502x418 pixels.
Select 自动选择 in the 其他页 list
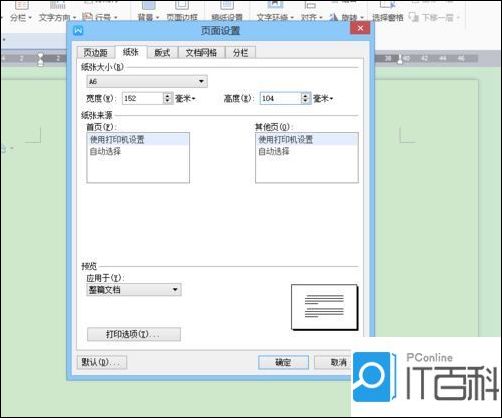pyautogui.click(x=307, y=151)
